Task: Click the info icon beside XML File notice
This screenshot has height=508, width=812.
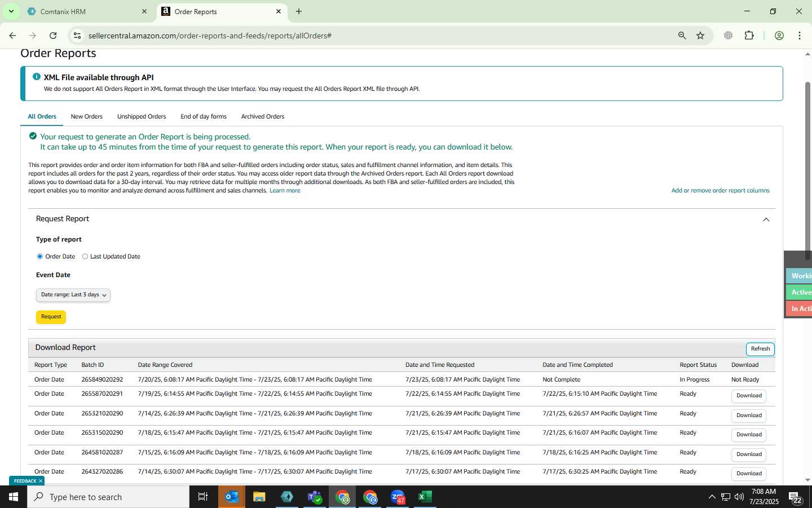Action: (37, 77)
